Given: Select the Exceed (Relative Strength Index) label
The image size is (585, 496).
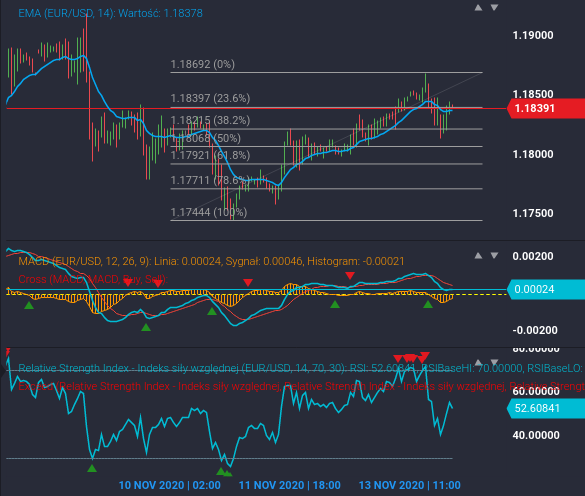Looking at the screenshot, I should (x=301, y=386).
